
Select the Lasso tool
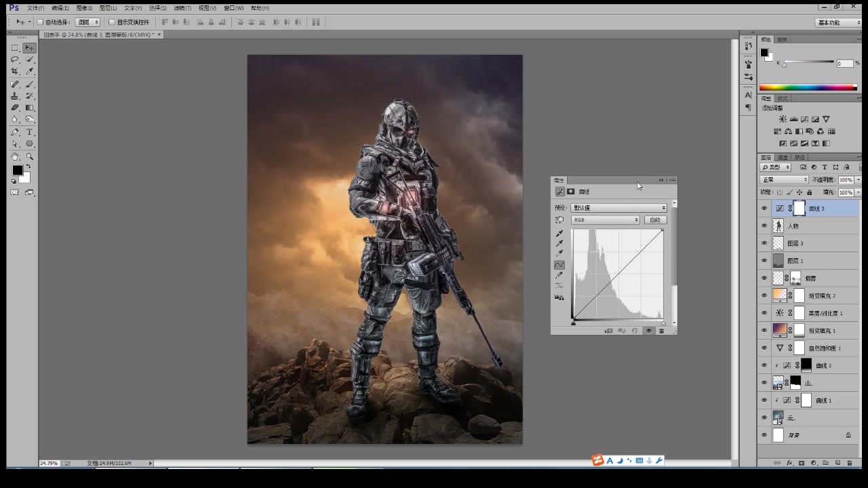pos(15,60)
